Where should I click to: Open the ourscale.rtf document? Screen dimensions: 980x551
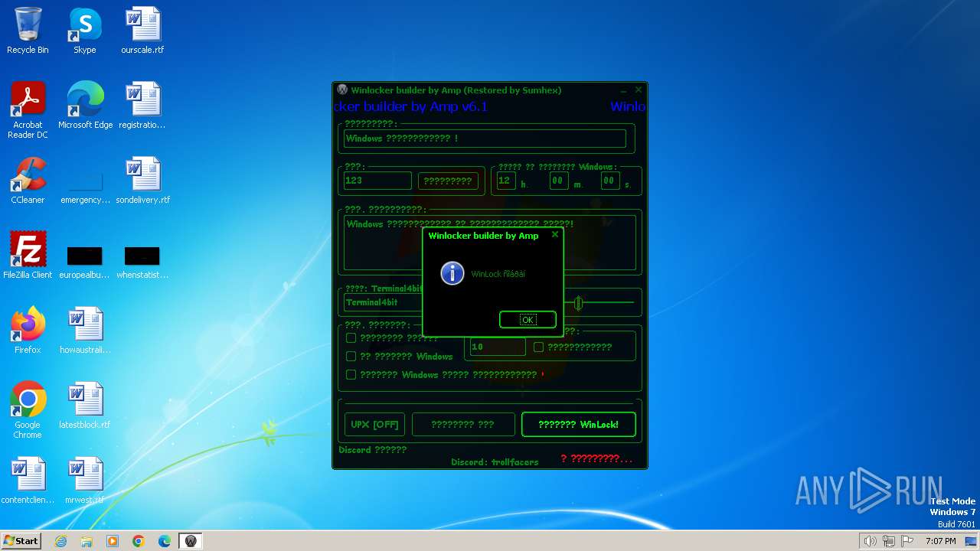pyautogui.click(x=142, y=31)
